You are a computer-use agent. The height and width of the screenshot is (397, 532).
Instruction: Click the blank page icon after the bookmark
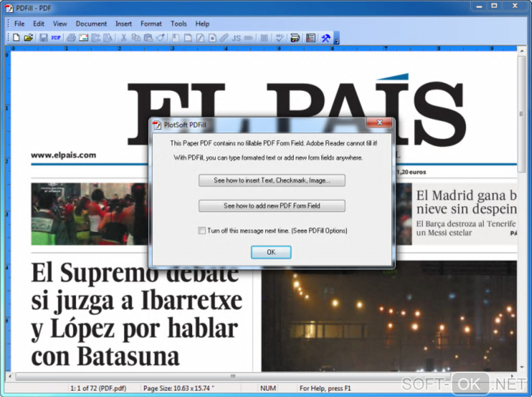[x=188, y=38]
